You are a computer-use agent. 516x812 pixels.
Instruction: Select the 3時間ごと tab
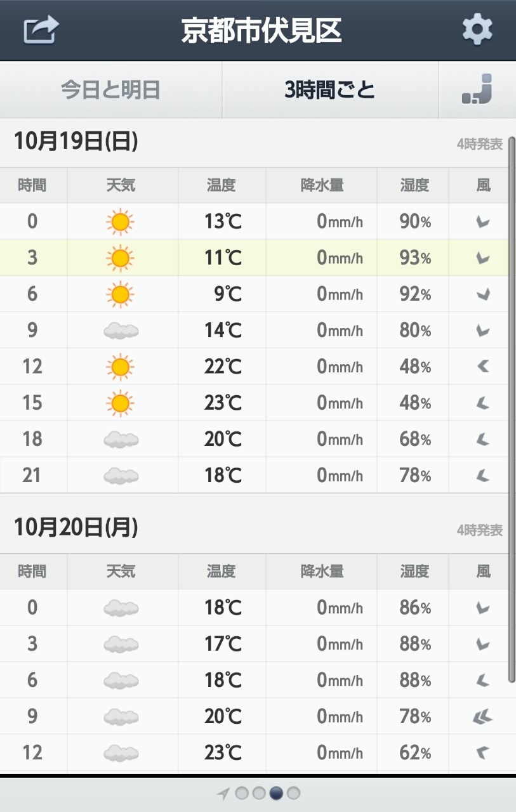[330, 90]
